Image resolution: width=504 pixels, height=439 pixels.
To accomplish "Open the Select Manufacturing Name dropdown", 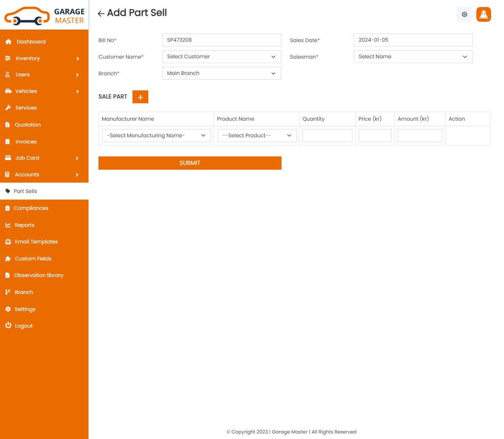I will [x=156, y=135].
